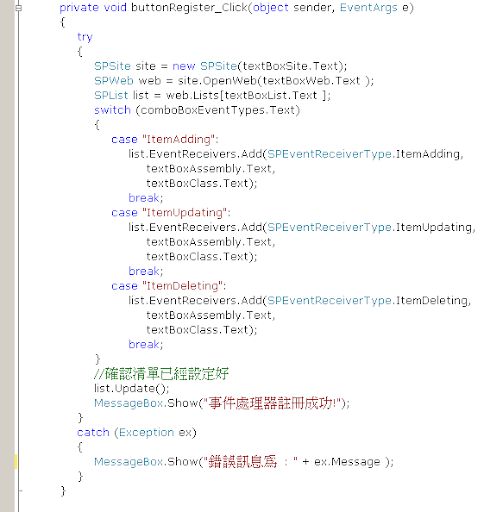Click the 'switch' keyword
This screenshot has height=512, width=484.
click(112, 110)
